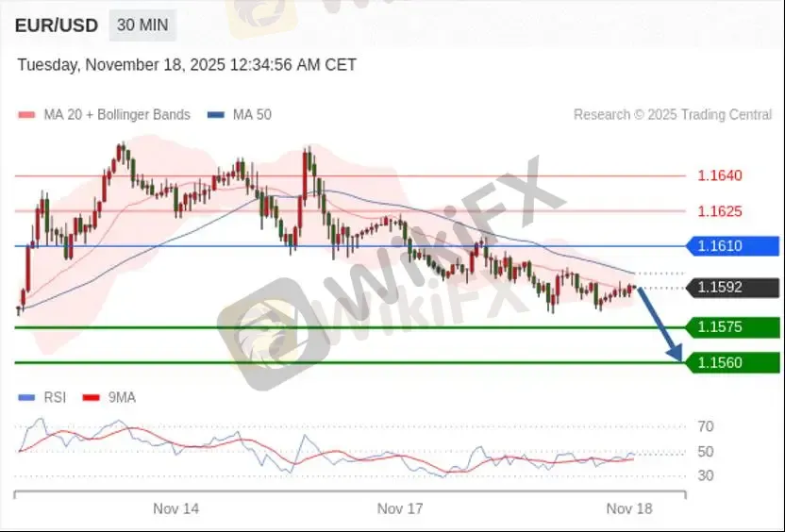Click the 'Nov 18' date axis label
The width and height of the screenshot is (785, 532).
tap(629, 509)
